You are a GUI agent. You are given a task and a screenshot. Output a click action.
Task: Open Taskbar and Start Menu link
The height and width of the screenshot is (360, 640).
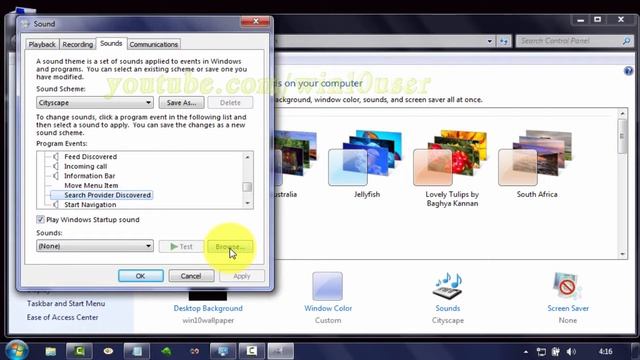click(x=66, y=303)
